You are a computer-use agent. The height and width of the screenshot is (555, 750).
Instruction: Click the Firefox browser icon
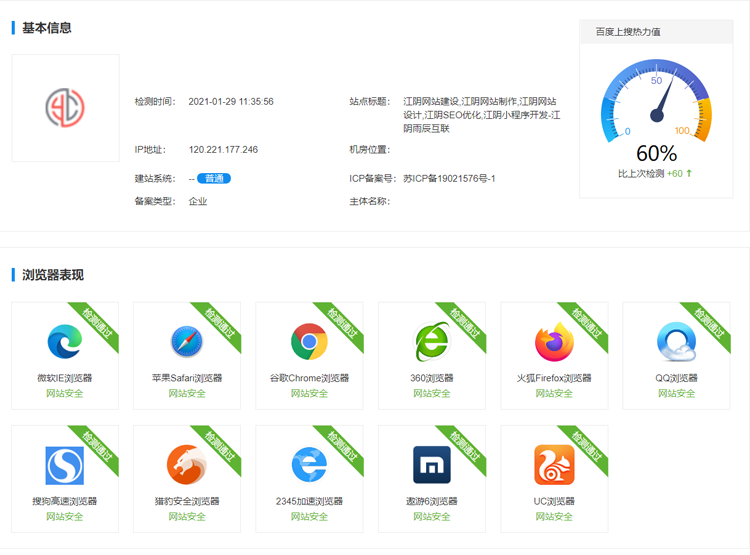554,342
